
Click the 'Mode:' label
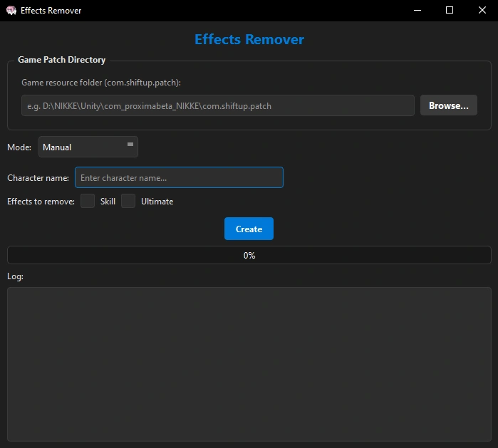click(x=19, y=147)
